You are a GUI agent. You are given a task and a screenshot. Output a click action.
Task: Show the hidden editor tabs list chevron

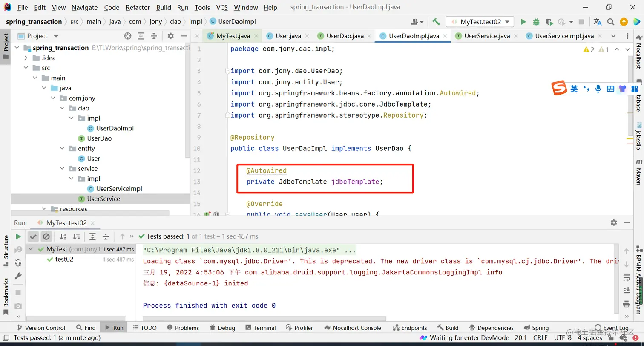point(613,36)
